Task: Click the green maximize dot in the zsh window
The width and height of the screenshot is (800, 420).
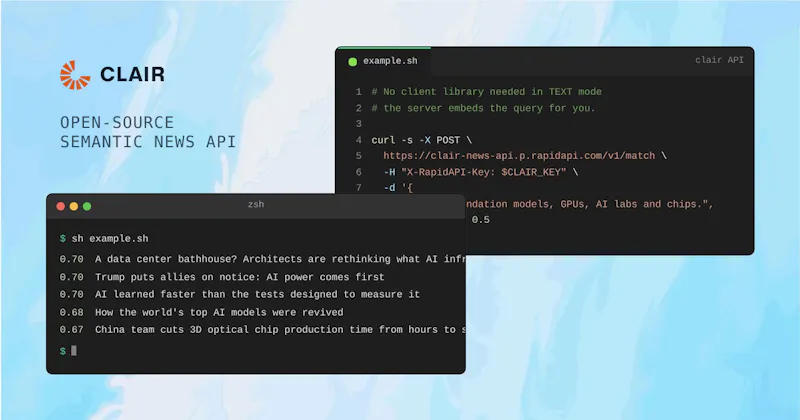Action: coord(87,206)
